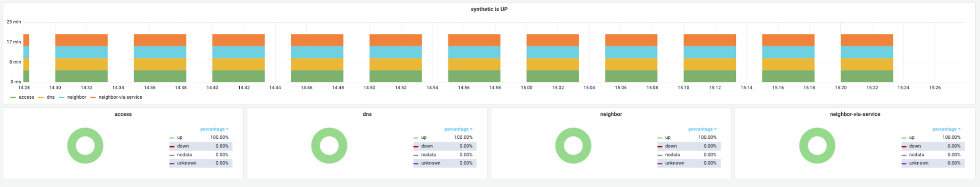Viewport: 980px width, 187px height.
Task: Select 'down' legend row in neighbor panel
Action: click(689, 146)
